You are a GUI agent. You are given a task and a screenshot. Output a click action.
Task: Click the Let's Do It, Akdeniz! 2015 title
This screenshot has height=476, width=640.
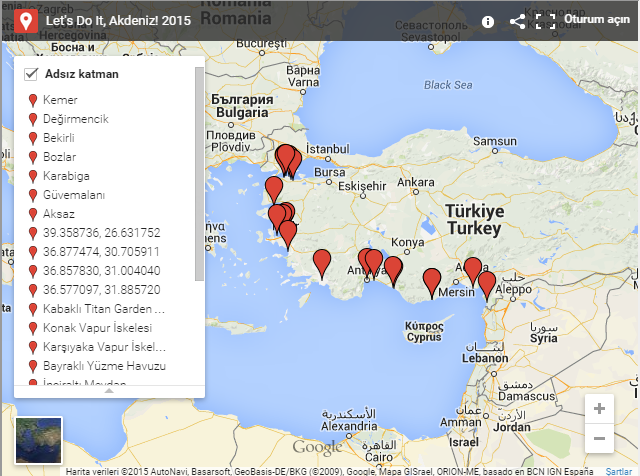pyautogui.click(x=118, y=20)
